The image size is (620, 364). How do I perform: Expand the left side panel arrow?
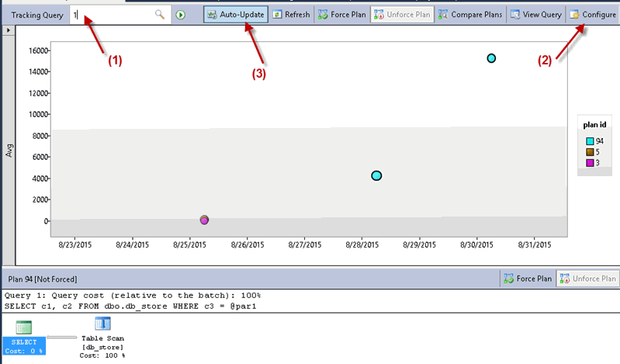pyautogui.click(x=9, y=30)
